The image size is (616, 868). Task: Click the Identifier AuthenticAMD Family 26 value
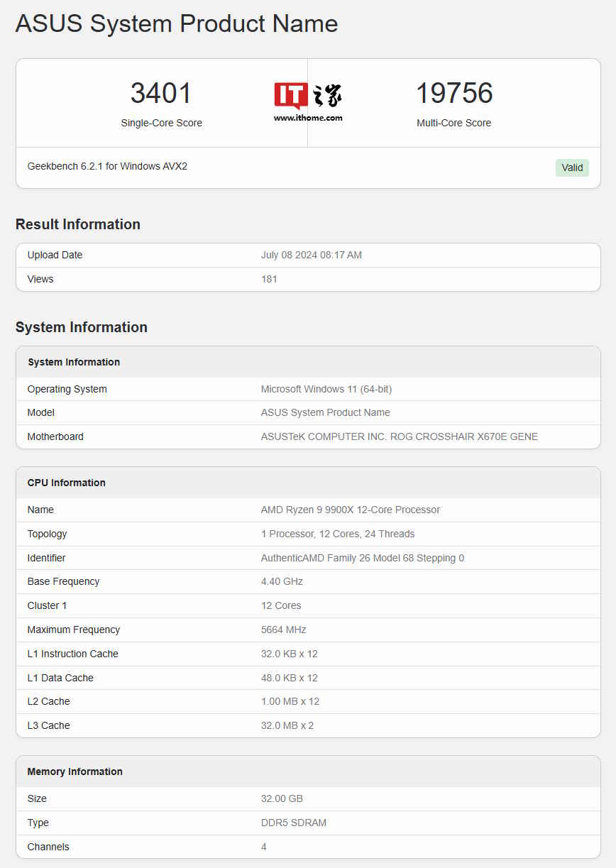pos(363,558)
